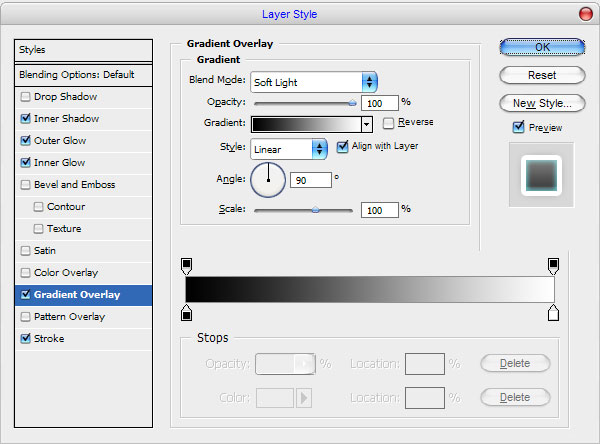
Task: Enable the Satin checkbox
Action: point(25,251)
